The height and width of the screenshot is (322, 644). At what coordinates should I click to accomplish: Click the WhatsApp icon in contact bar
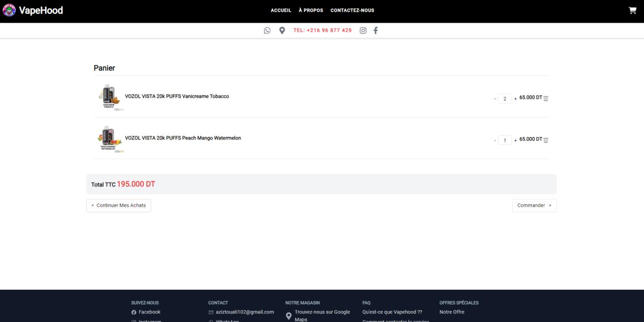(267, 30)
